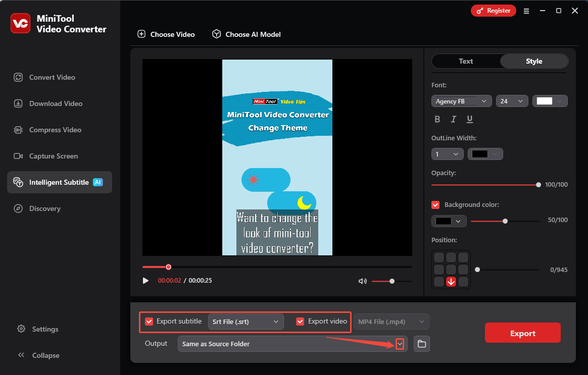
Task: Uncheck the Export video checkbox
Action: 300,322
